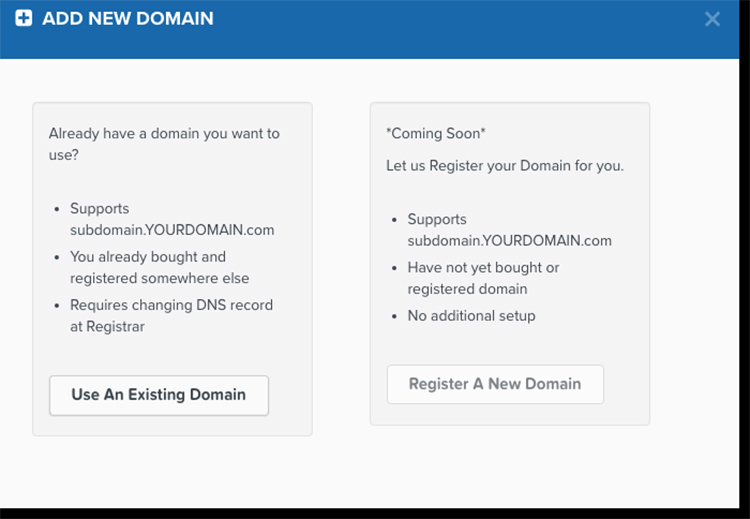This screenshot has width=750, height=519.
Task: Select 'Already have a domain you want to use?' text
Action: pos(164,144)
